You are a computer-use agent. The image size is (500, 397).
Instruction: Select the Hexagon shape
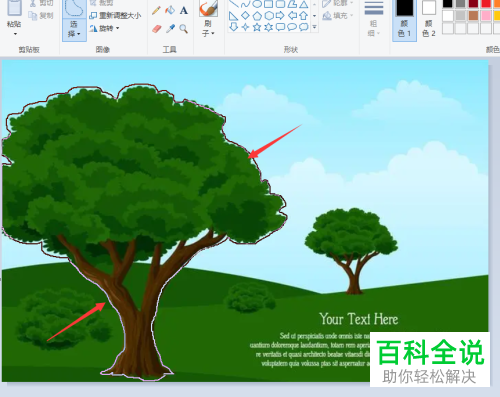pyautogui.click(x=269, y=15)
